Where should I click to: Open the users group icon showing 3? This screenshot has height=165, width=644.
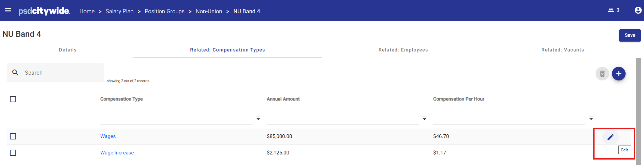point(613,10)
